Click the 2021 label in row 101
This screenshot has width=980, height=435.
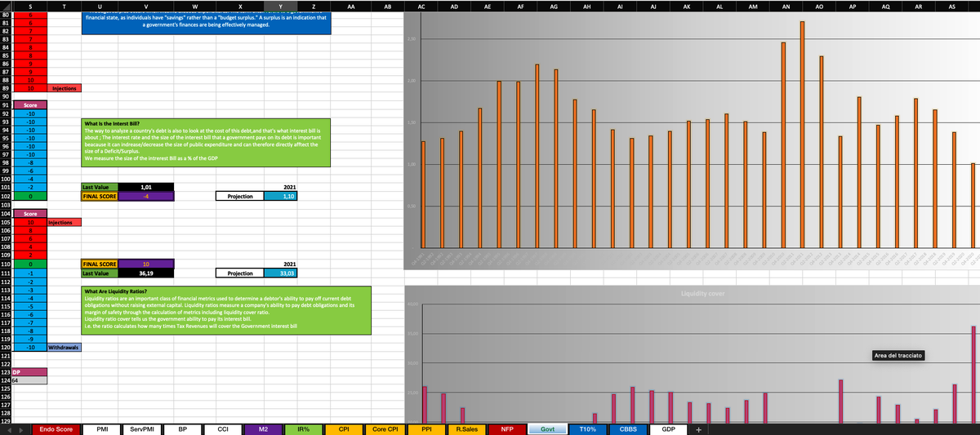click(x=282, y=188)
